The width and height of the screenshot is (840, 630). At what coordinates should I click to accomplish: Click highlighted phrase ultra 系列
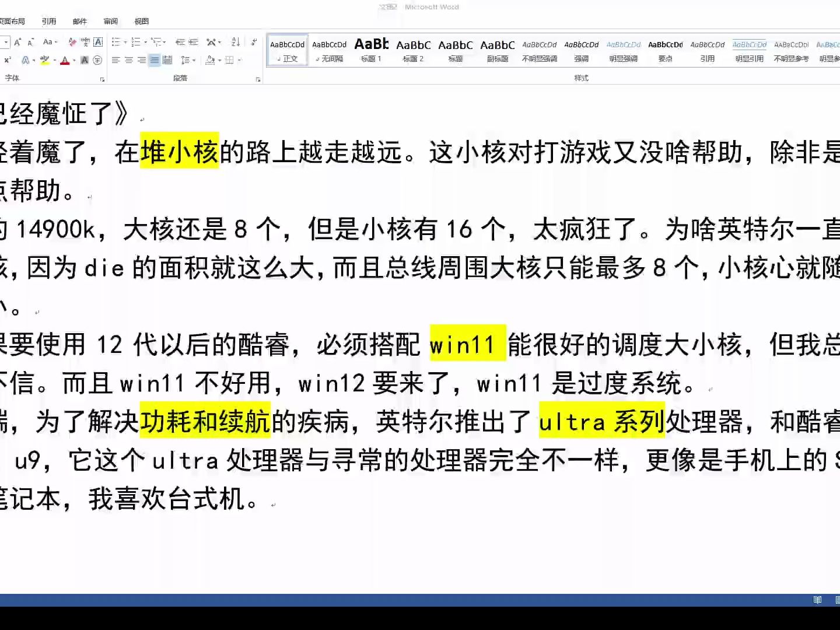[x=601, y=421]
